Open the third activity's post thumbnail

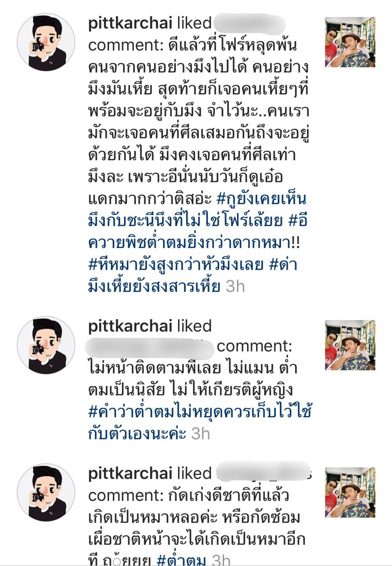coord(350,492)
